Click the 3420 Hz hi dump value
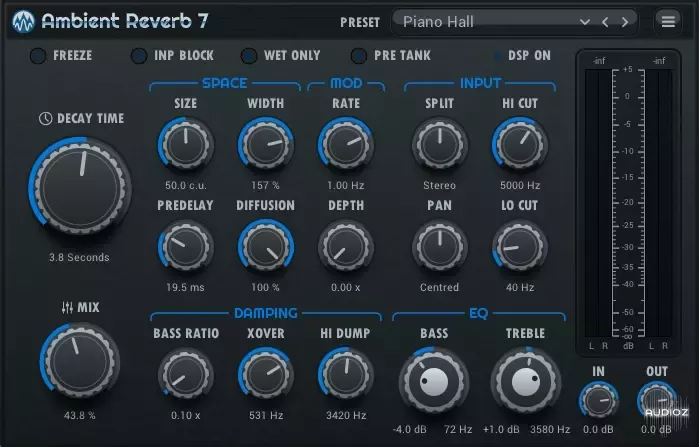This screenshot has height=447, width=699. (x=346, y=416)
